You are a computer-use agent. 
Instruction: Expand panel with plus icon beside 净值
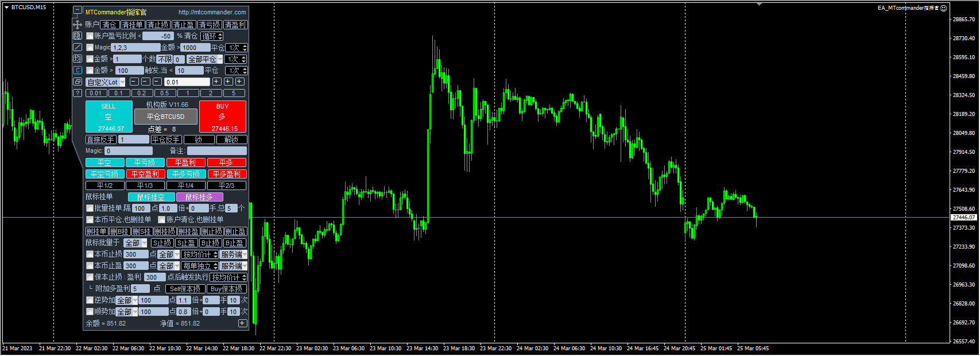242,323
